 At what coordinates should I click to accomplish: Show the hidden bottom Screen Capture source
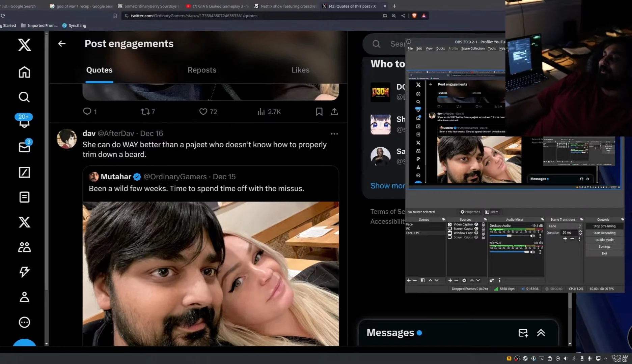point(476,237)
